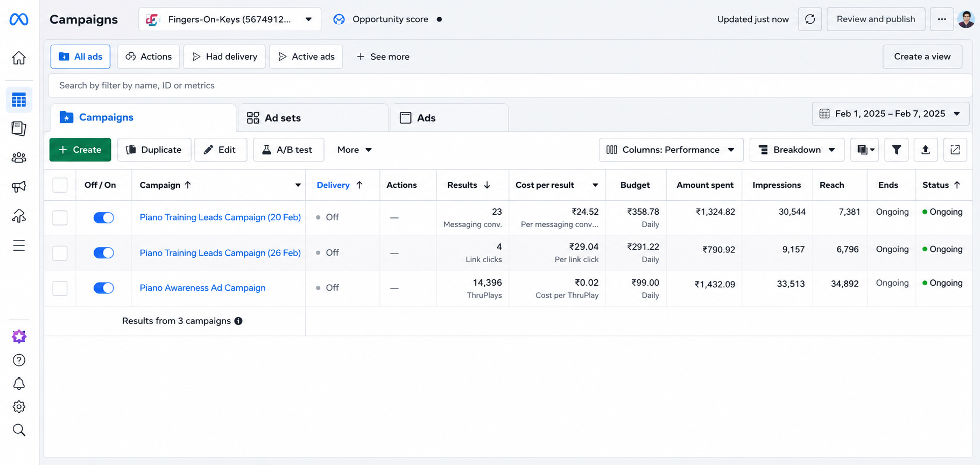Select the Campaigns table grid sidebar icon

(x=19, y=100)
